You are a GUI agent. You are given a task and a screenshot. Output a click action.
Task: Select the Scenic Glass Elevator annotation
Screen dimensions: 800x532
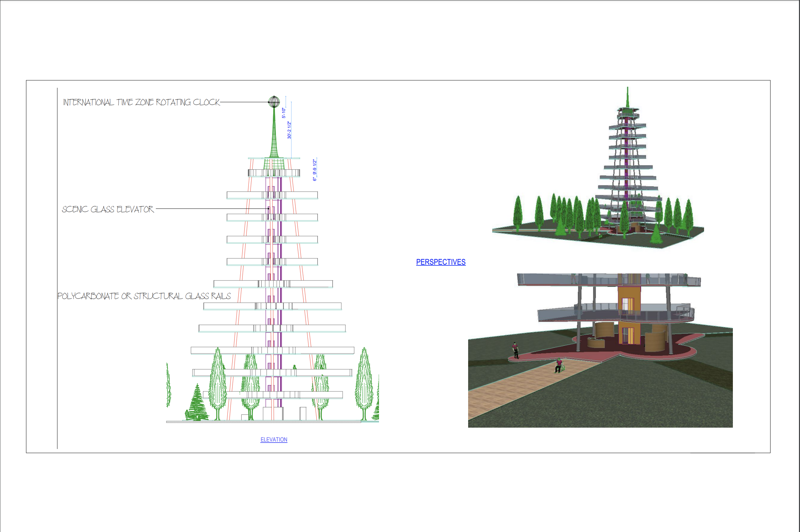pyautogui.click(x=108, y=209)
